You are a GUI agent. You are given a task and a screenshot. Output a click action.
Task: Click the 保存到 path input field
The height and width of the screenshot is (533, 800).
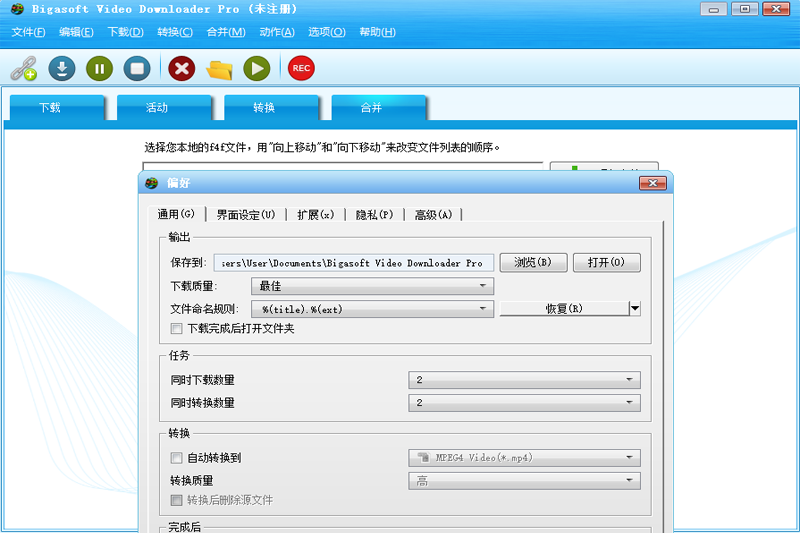pos(354,263)
